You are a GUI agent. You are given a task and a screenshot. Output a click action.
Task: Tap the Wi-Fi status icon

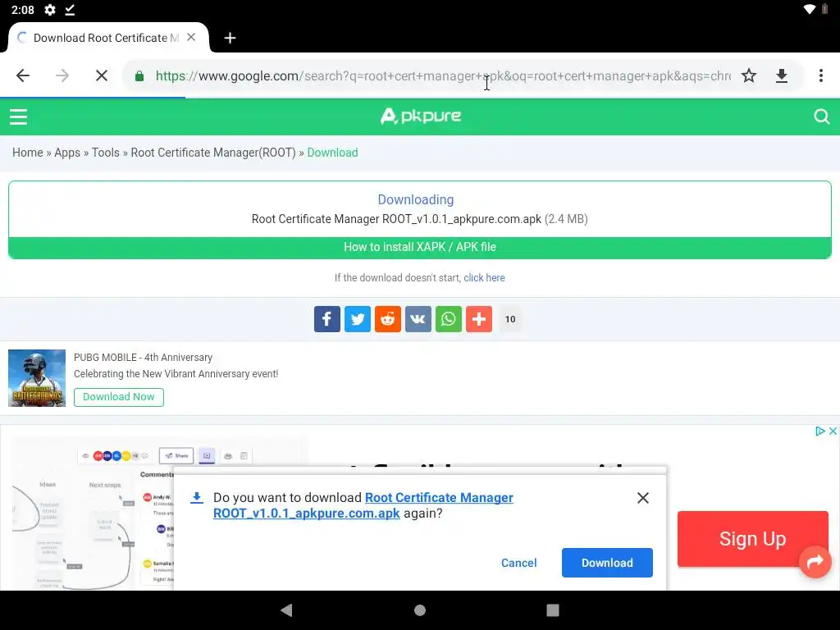[810, 9]
